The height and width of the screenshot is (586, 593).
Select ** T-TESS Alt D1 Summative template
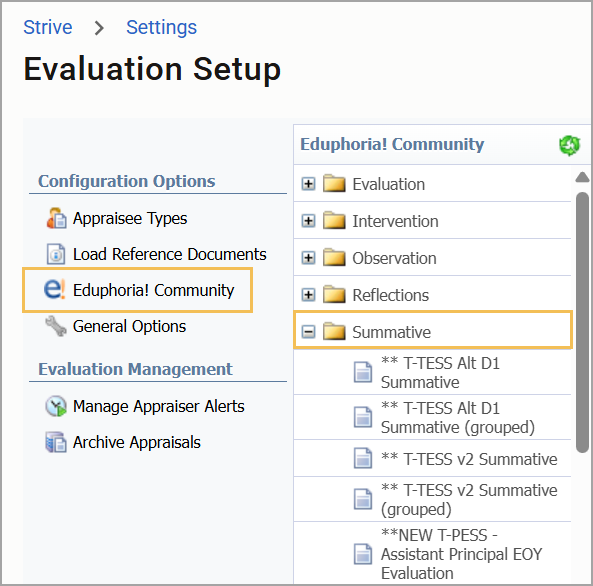[x=440, y=373]
